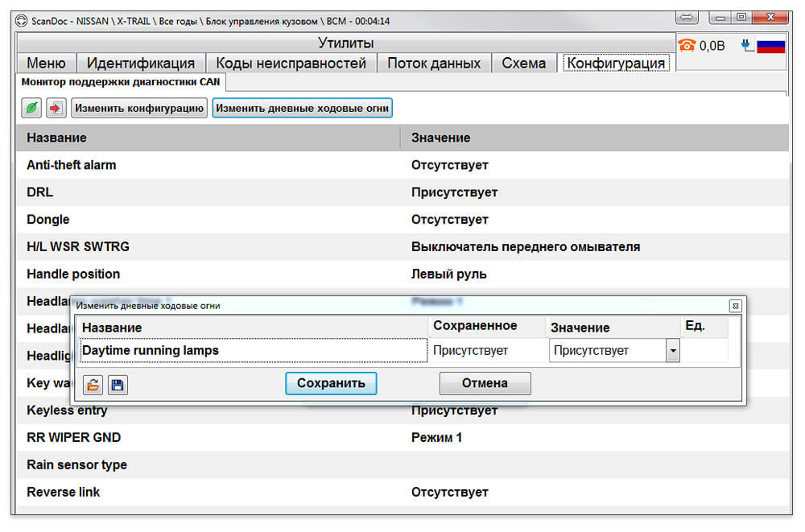
Task: Select the Anti-theft alarm row
Action: (x=402, y=165)
